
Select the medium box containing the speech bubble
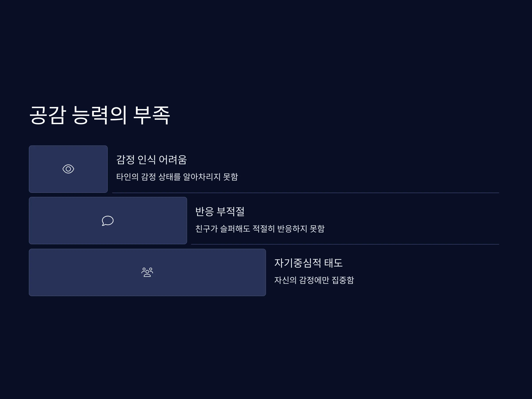[108, 221]
